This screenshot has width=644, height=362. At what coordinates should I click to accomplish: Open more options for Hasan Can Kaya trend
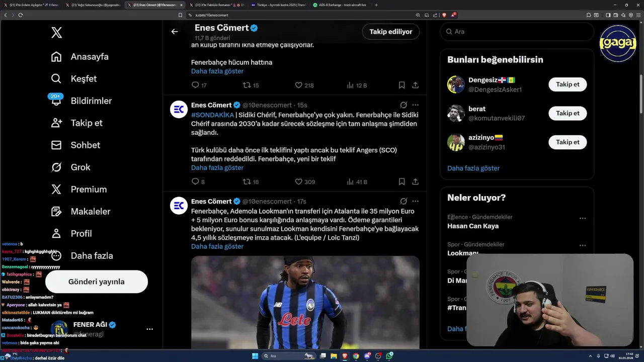click(583, 219)
